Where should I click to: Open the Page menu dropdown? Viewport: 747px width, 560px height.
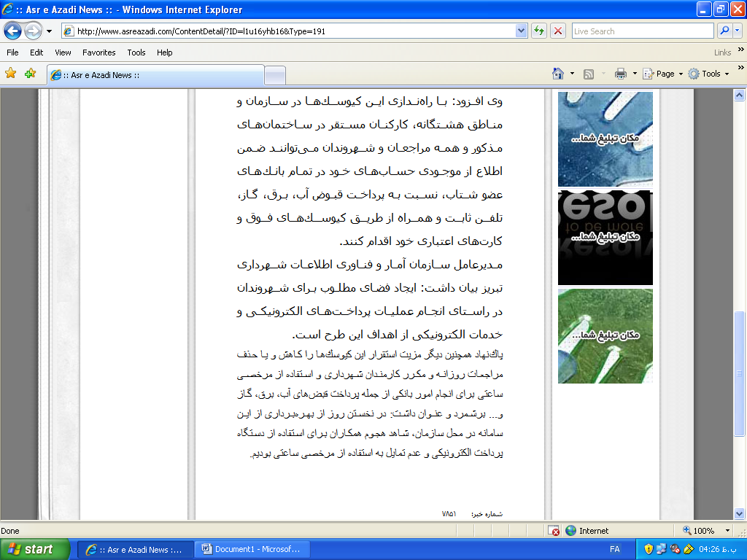tap(664, 74)
